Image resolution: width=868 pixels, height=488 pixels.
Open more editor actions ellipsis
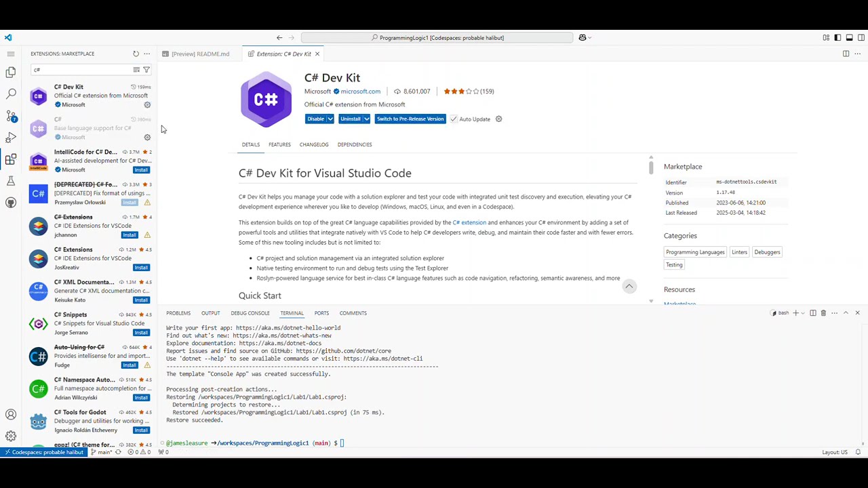point(857,54)
